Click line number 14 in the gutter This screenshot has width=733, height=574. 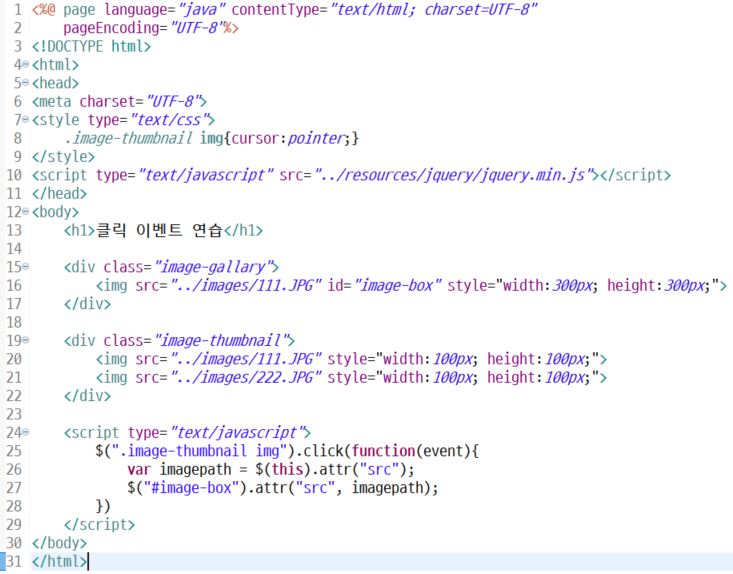(x=14, y=249)
